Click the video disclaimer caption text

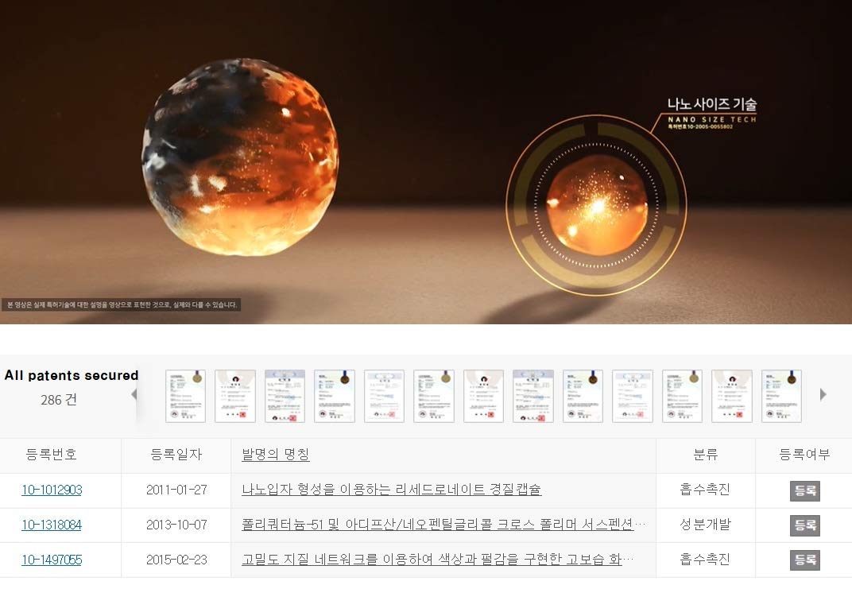(x=122, y=304)
